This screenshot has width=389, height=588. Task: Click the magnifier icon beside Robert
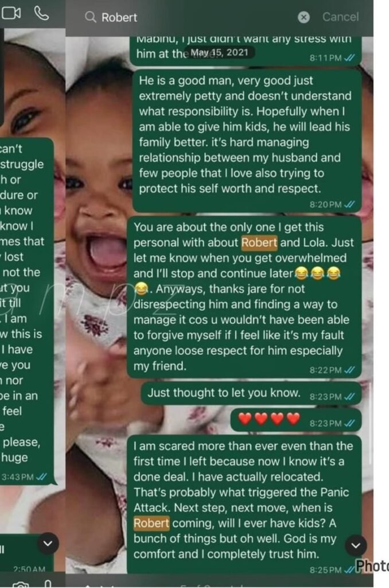pos(90,17)
